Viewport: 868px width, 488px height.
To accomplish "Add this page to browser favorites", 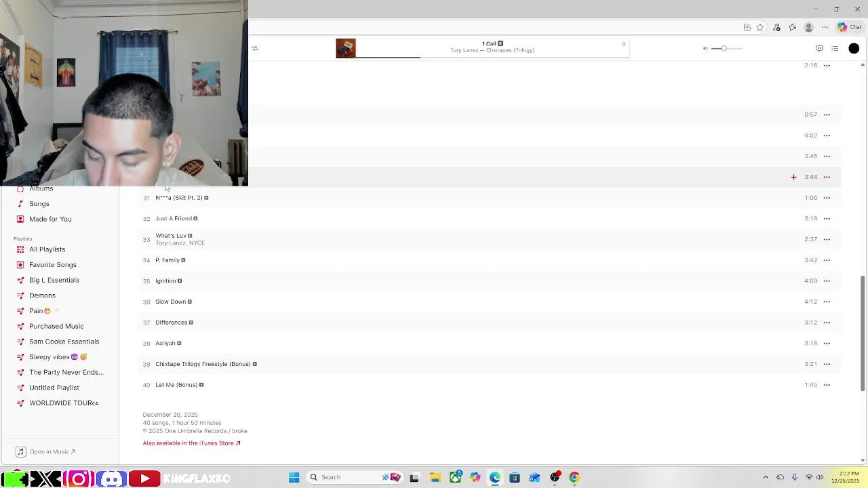I will [760, 27].
